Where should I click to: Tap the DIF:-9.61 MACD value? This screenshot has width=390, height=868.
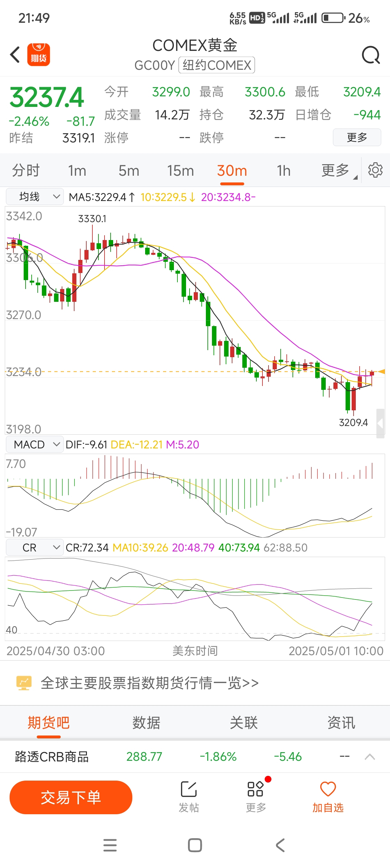[86, 445]
